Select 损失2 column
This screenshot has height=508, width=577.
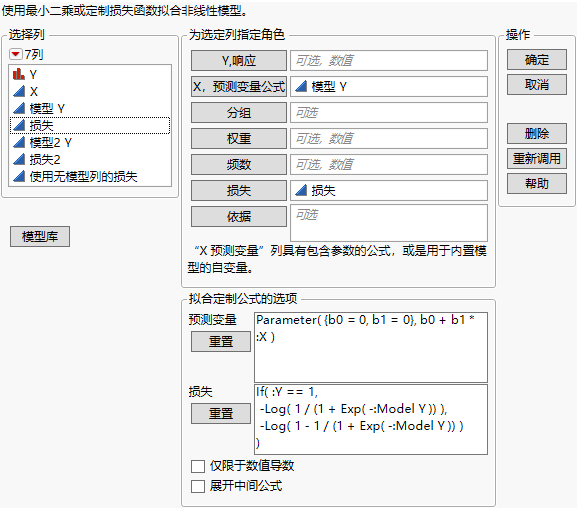tap(90, 159)
